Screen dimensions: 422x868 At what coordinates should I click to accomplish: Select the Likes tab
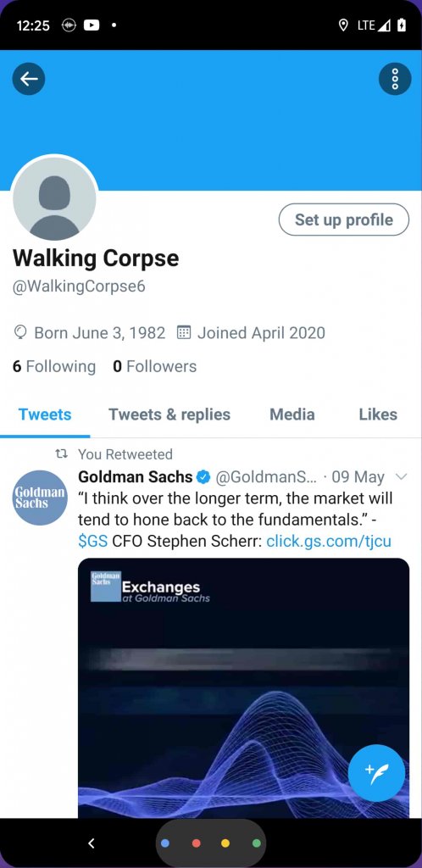(x=378, y=415)
